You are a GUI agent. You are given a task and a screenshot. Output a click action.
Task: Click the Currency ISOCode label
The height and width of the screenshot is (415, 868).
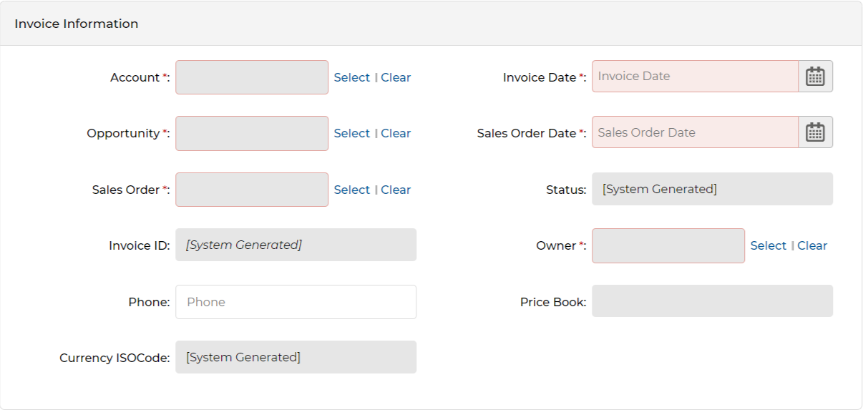click(114, 358)
